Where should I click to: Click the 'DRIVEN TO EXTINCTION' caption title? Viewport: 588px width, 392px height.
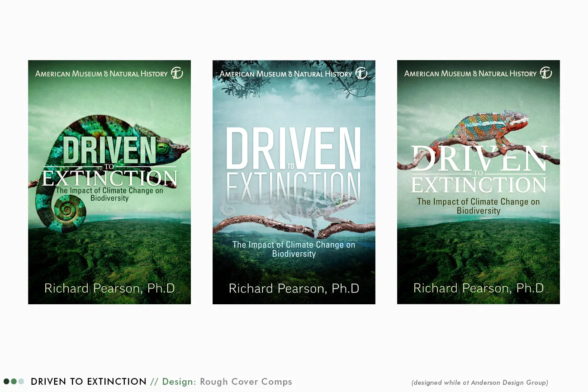click(89, 382)
